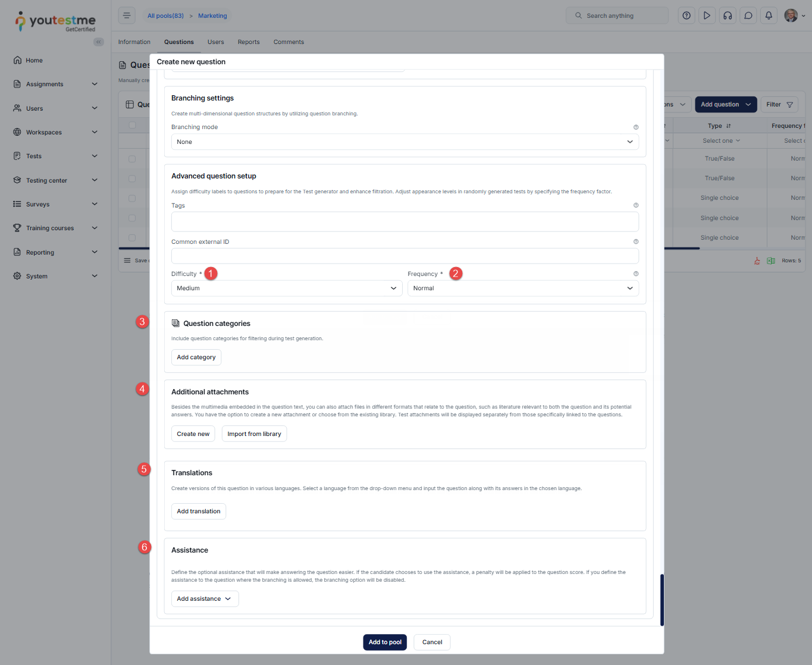Click the 'Rows: 5' count text

[791, 261]
